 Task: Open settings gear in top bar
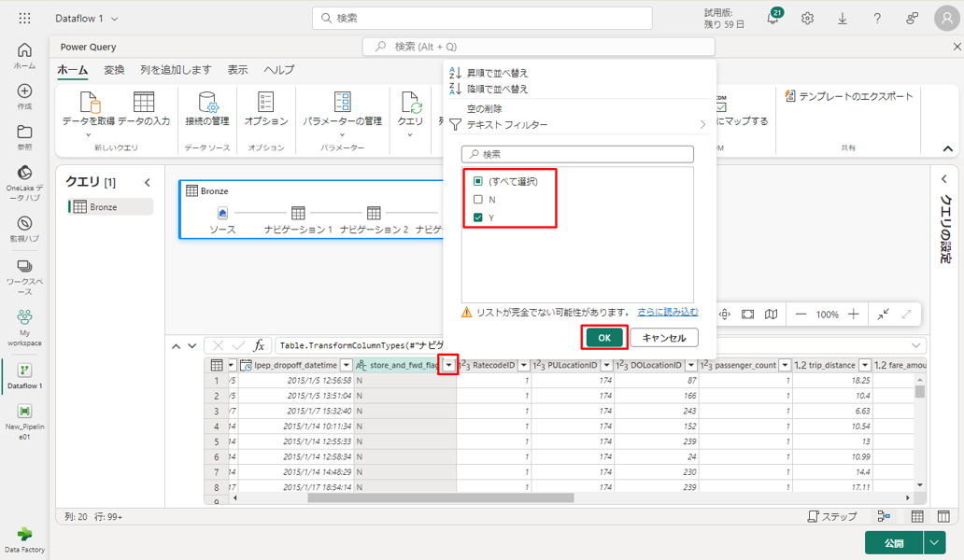[807, 19]
